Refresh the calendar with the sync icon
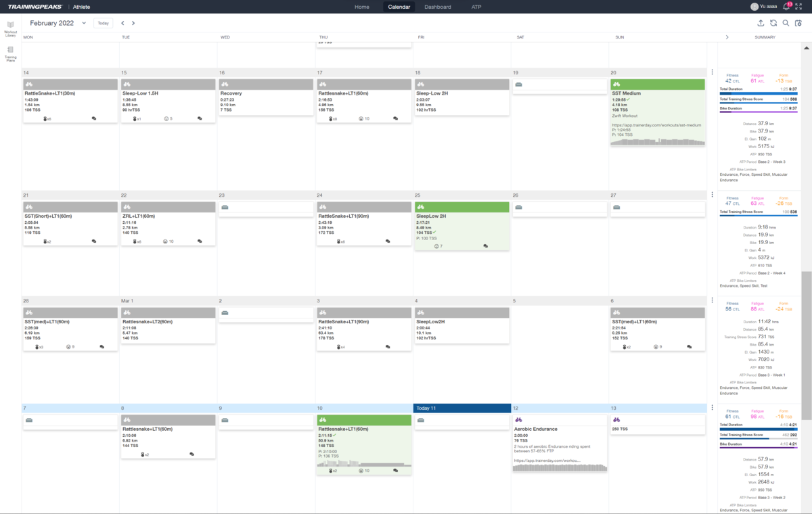 tap(773, 23)
